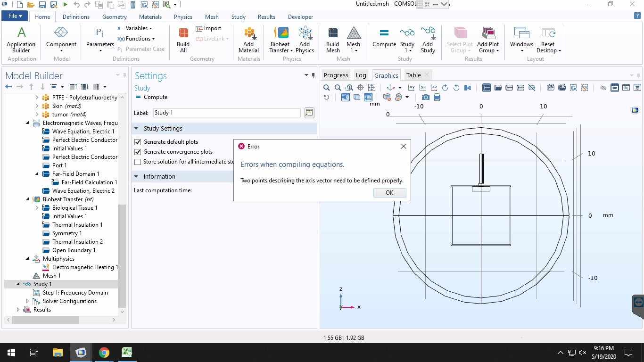Toggle Select Domains mode in Graphics toolbar
644x362 pixels.
(486, 88)
